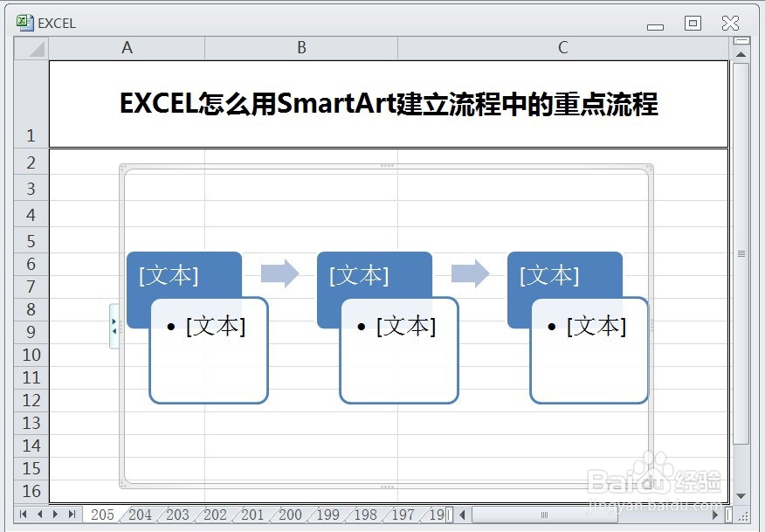Viewport: 765px width, 532px height.
Task: Switch to sheet tab 203
Action: coord(177,515)
